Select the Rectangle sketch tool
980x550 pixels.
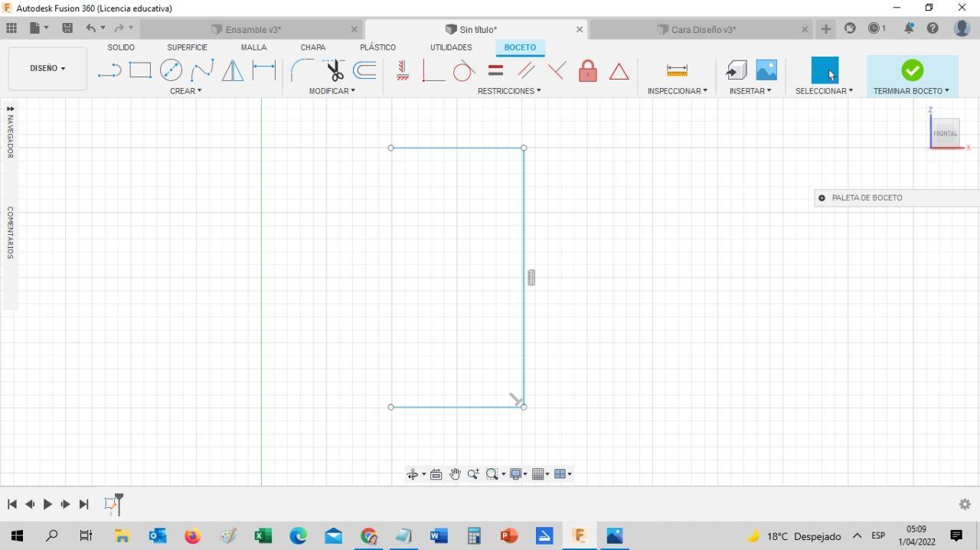[x=140, y=70]
